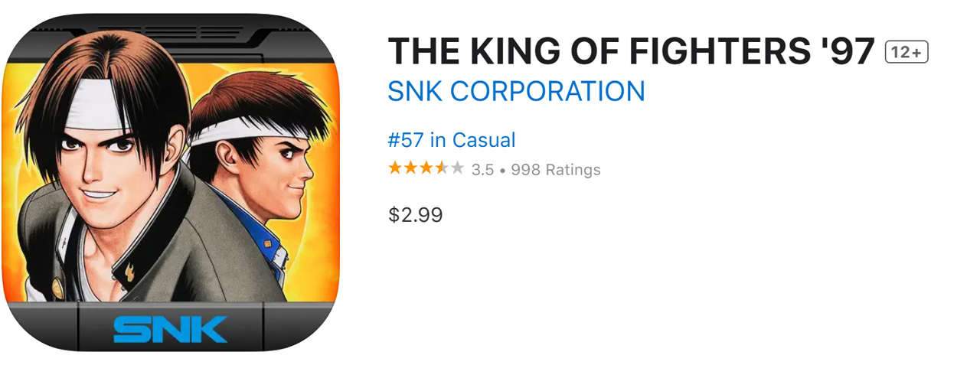Select the first orange rating star
The height and width of the screenshot is (365, 980).
pyautogui.click(x=396, y=168)
